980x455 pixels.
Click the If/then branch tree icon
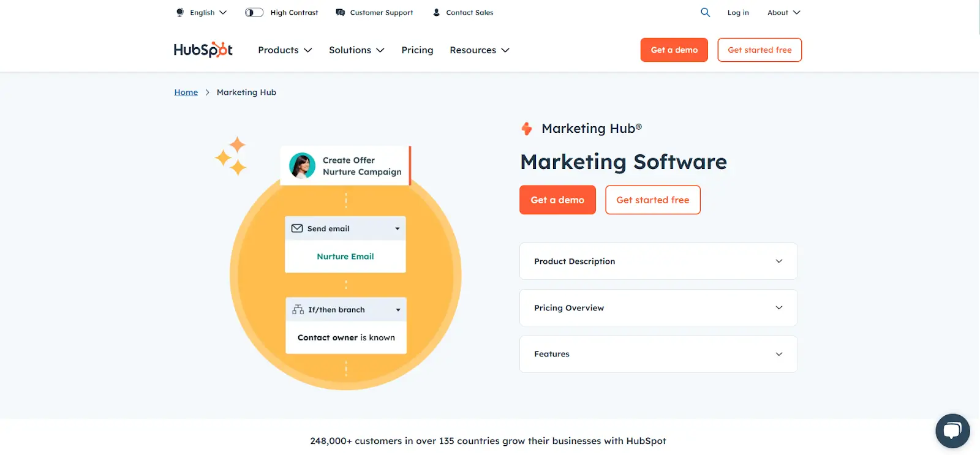tap(298, 309)
